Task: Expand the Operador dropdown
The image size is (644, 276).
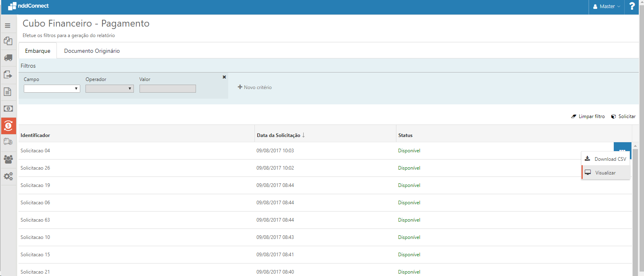Action: click(109, 89)
